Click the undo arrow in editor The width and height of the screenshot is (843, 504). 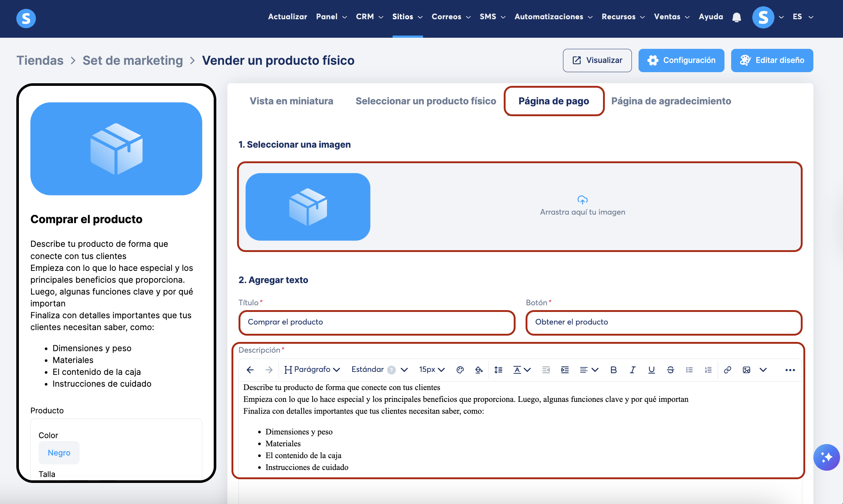click(x=250, y=370)
